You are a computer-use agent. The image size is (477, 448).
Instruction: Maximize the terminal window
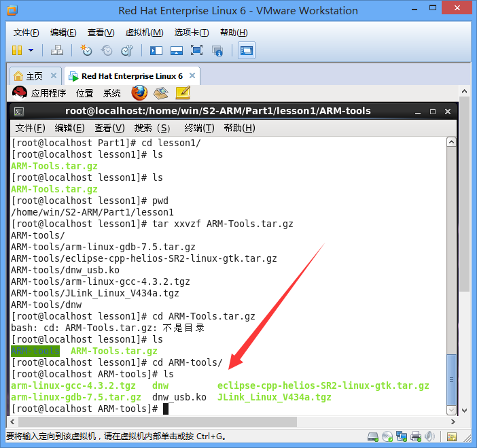pos(433,111)
